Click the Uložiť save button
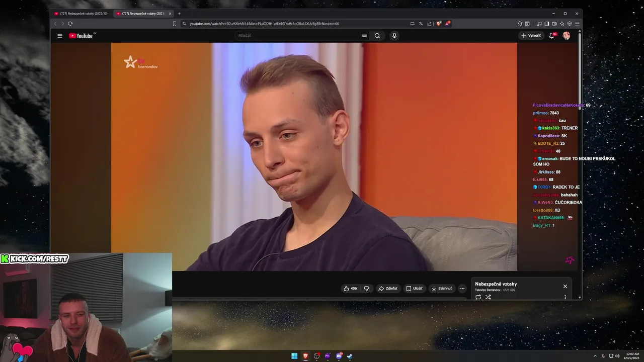Viewport: 644px width, 362px height. [415, 289]
